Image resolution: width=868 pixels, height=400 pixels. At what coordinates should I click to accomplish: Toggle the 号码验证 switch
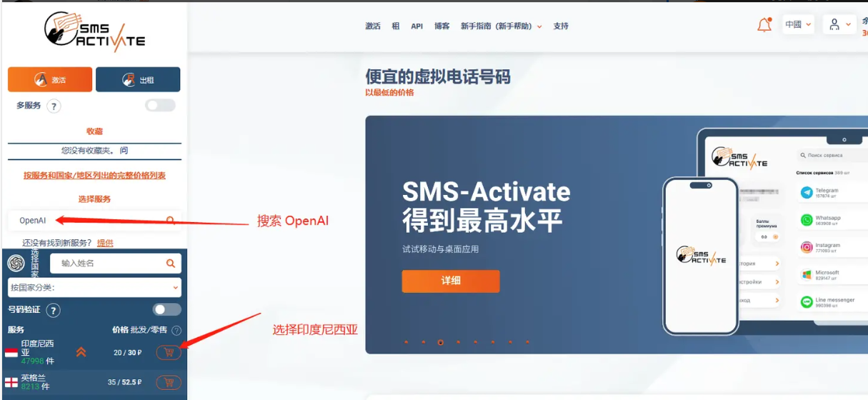[167, 309]
